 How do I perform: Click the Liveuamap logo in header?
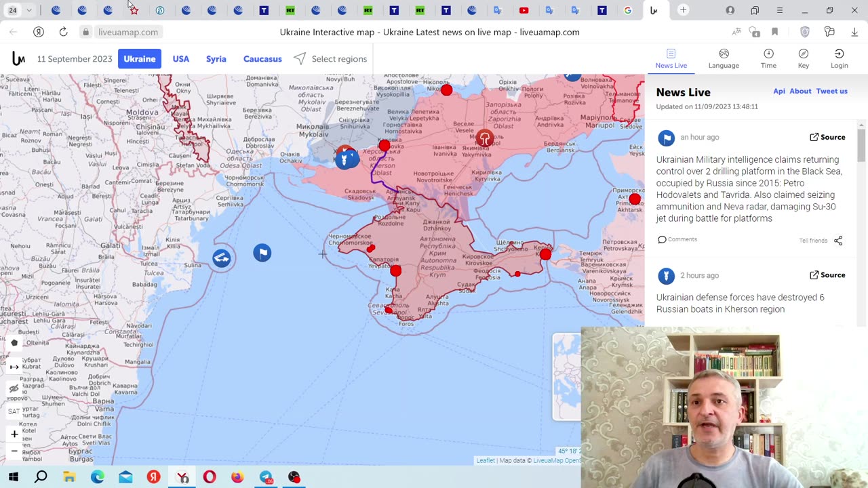(x=18, y=59)
